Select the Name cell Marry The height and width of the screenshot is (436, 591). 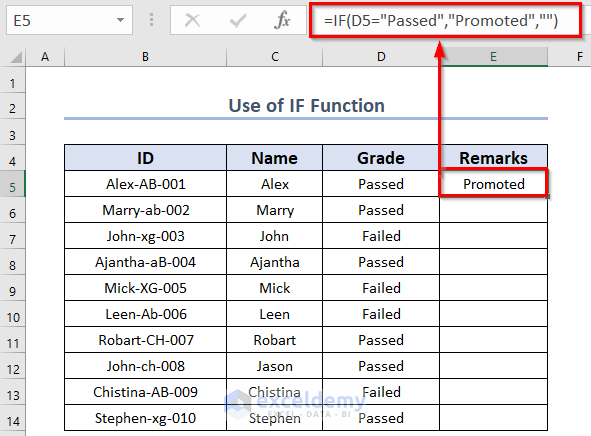click(x=274, y=210)
